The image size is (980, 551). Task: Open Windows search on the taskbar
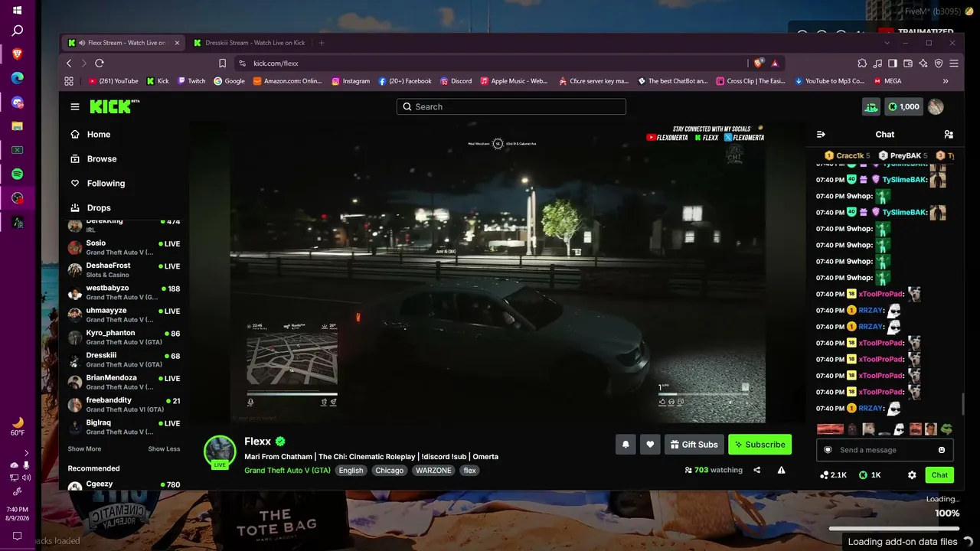click(17, 31)
